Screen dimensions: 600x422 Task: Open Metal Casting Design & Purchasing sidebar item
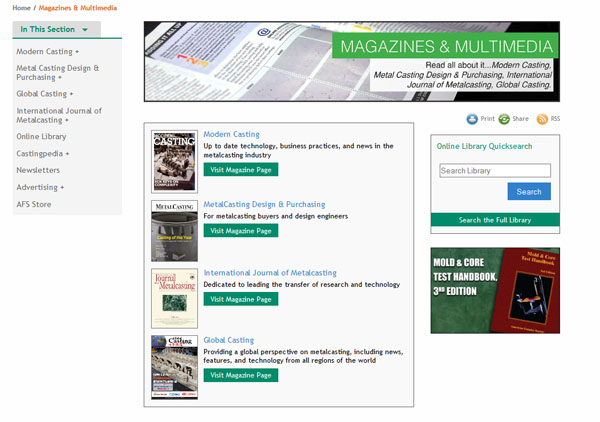pyautogui.click(x=57, y=72)
